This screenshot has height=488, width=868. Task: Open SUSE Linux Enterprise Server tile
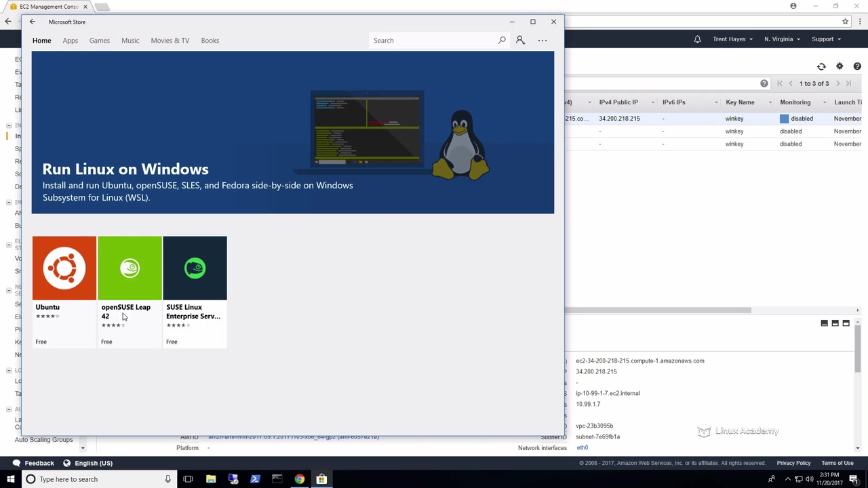(x=195, y=292)
